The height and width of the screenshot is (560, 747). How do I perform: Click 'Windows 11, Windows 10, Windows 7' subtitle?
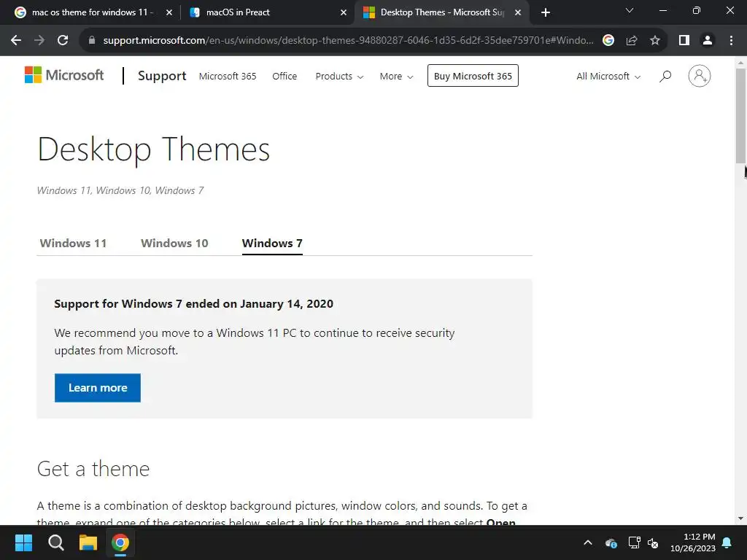click(x=120, y=190)
